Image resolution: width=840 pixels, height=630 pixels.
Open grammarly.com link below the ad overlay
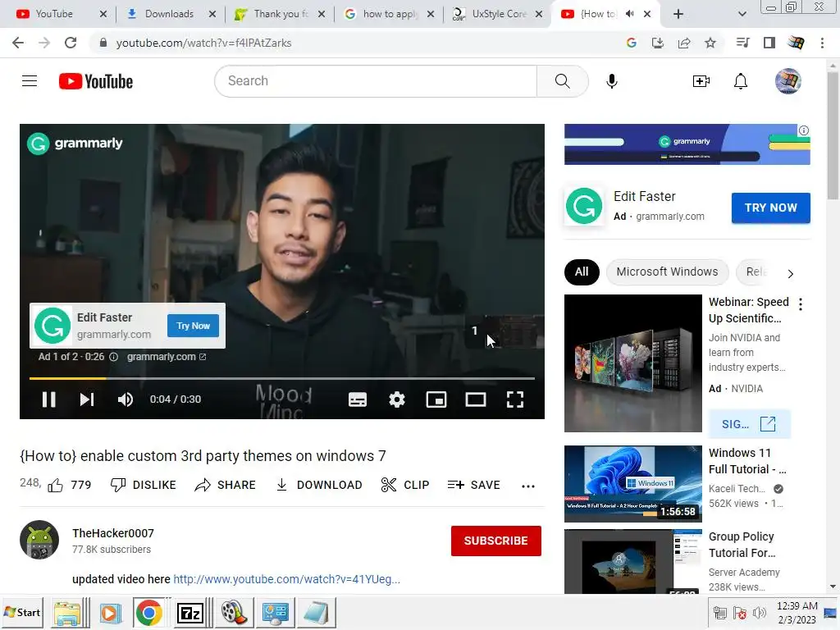pyautogui.click(x=166, y=357)
